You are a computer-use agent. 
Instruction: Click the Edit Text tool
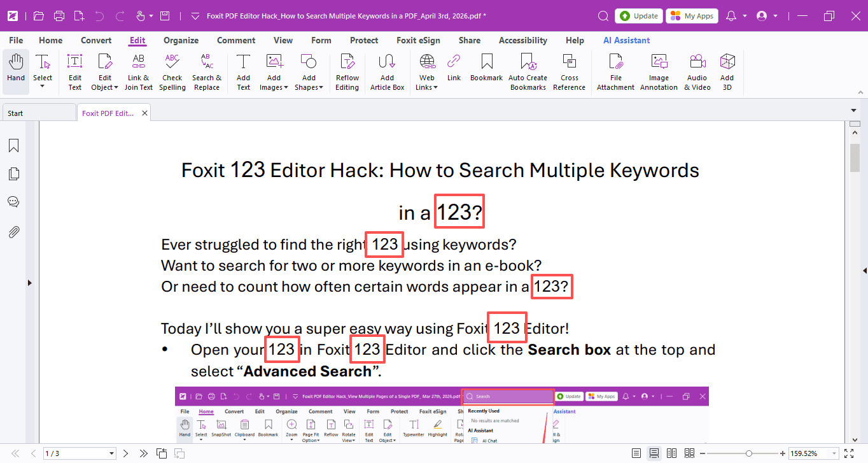(x=75, y=72)
